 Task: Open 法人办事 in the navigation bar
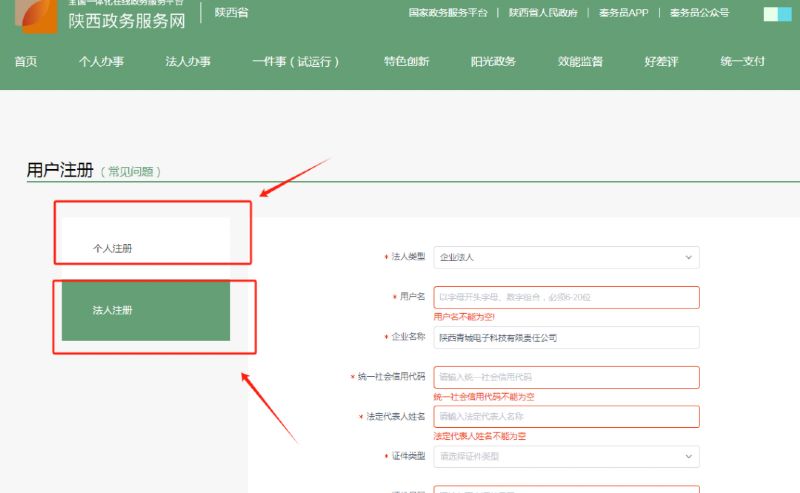(x=188, y=62)
